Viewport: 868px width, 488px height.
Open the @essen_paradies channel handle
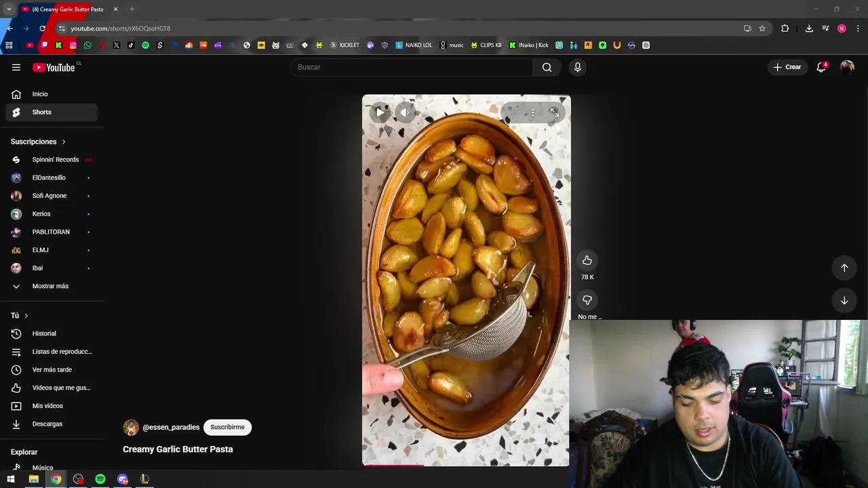pyautogui.click(x=171, y=428)
